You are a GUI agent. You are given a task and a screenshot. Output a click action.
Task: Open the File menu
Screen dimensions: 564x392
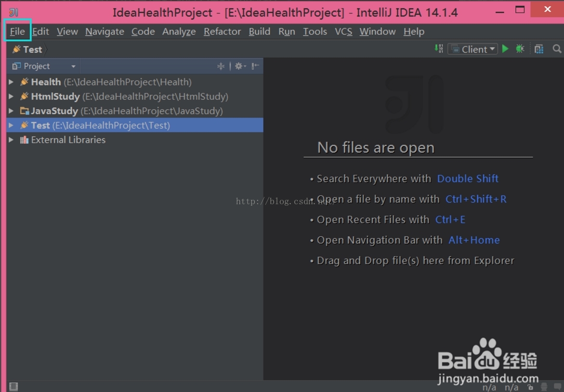(17, 31)
